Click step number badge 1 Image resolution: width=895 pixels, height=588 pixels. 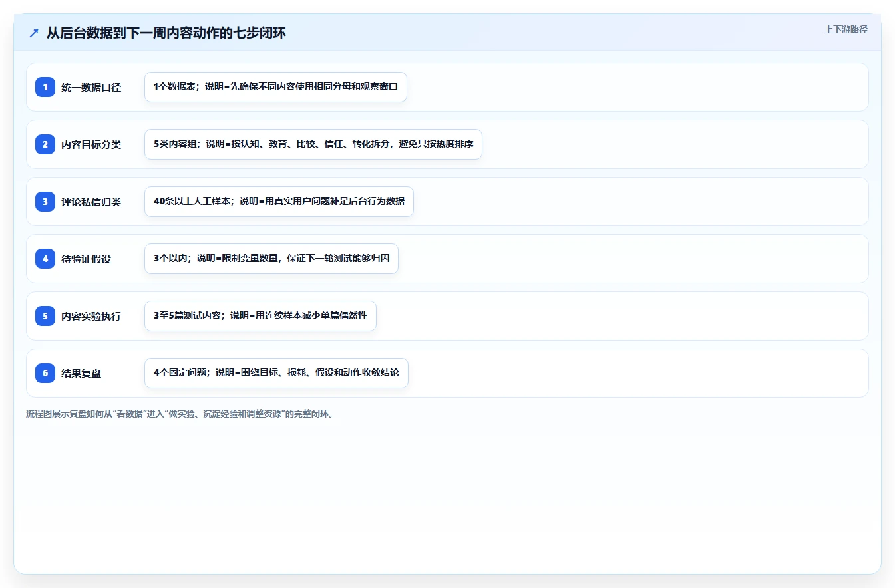click(x=45, y=87)
